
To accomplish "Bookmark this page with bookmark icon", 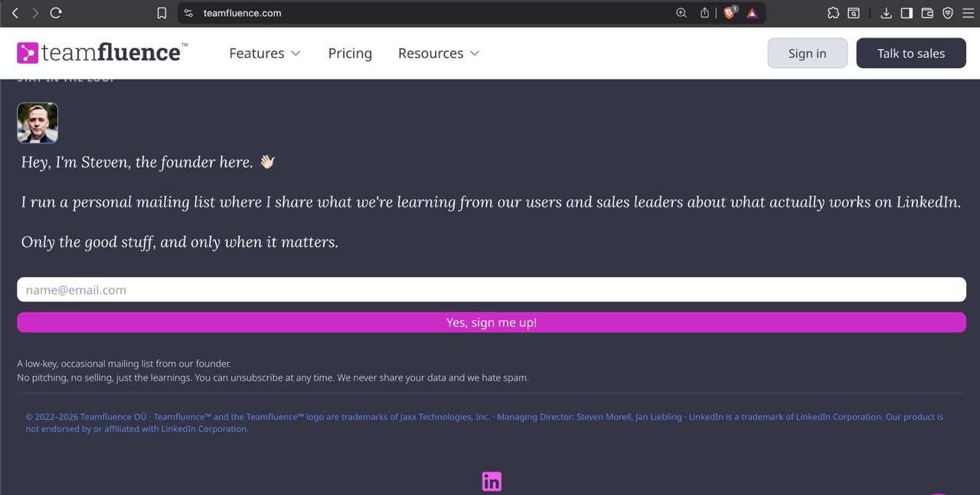I will point(162,13).
